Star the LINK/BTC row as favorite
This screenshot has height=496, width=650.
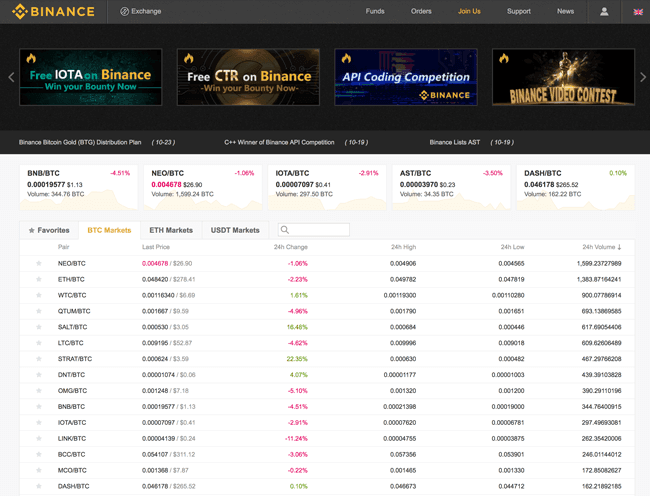click(39, 438)
